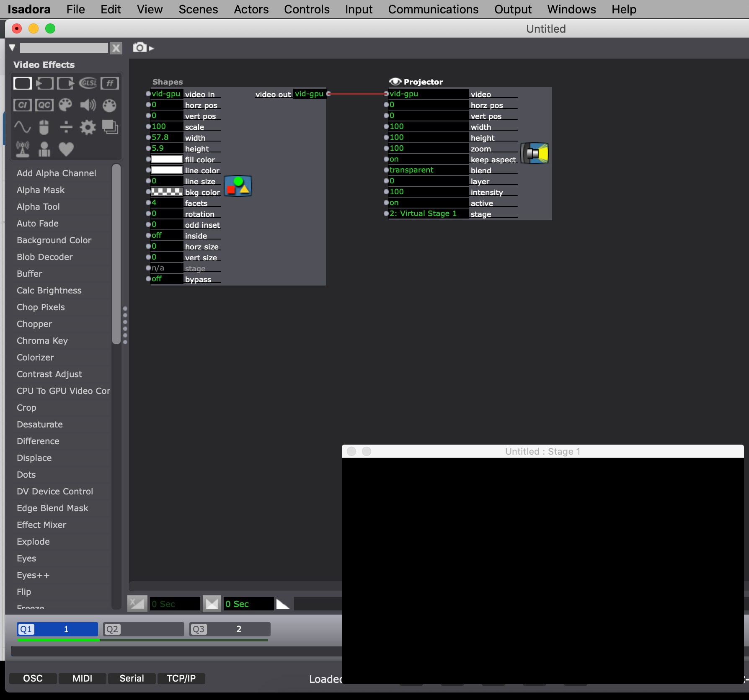Click the camera snapshot icon
The height and width of the screenshot is (700, 749).
click(x=140, y=48)
